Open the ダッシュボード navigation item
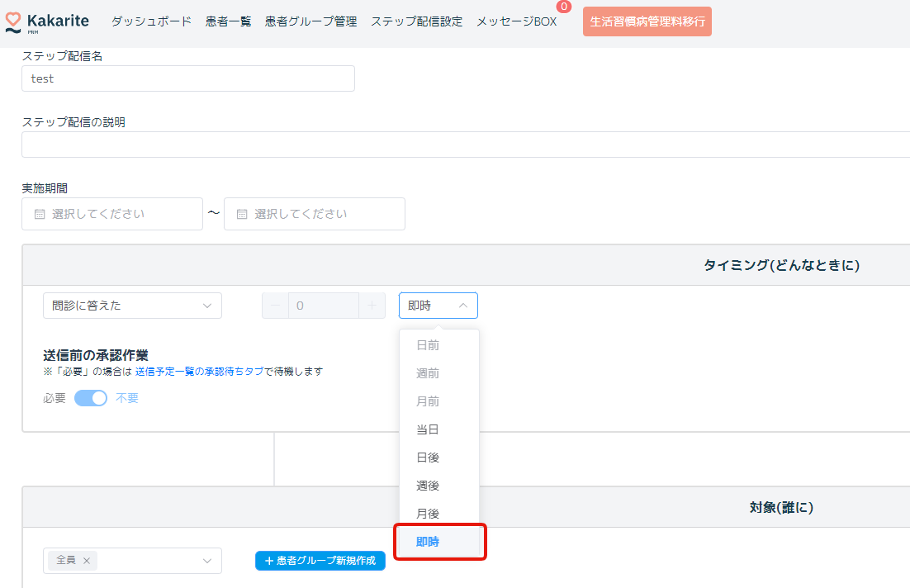The width and height of the screenshot is (910, 588). click(x=151, y=21)
